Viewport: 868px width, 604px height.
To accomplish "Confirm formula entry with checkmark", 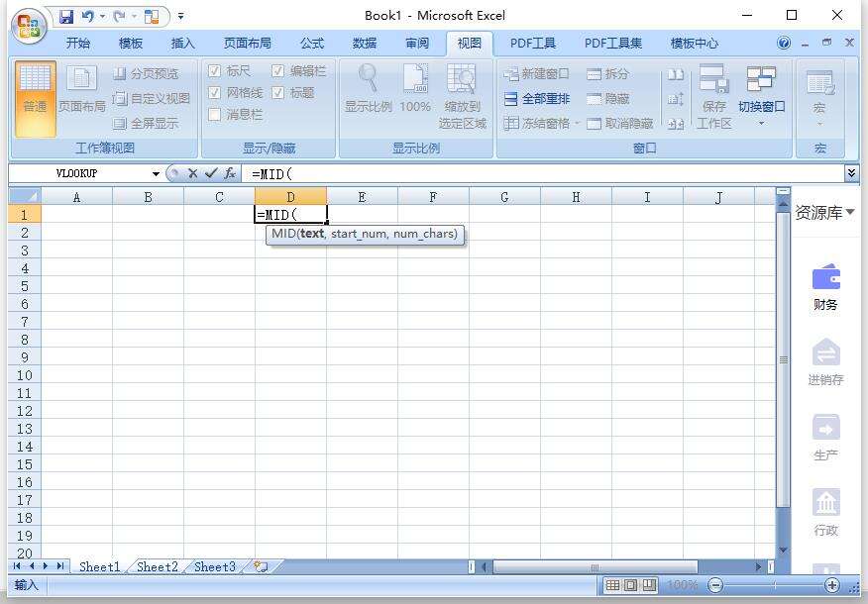I will [211, 173].
